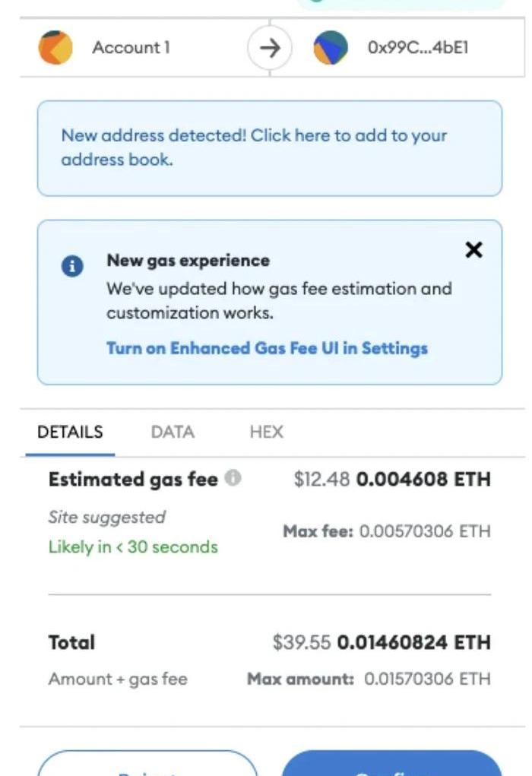The width and height of the screenshot is (532, 776).
Task: Click the blue info icon in gas notice
Action: [x=72, y=266]
